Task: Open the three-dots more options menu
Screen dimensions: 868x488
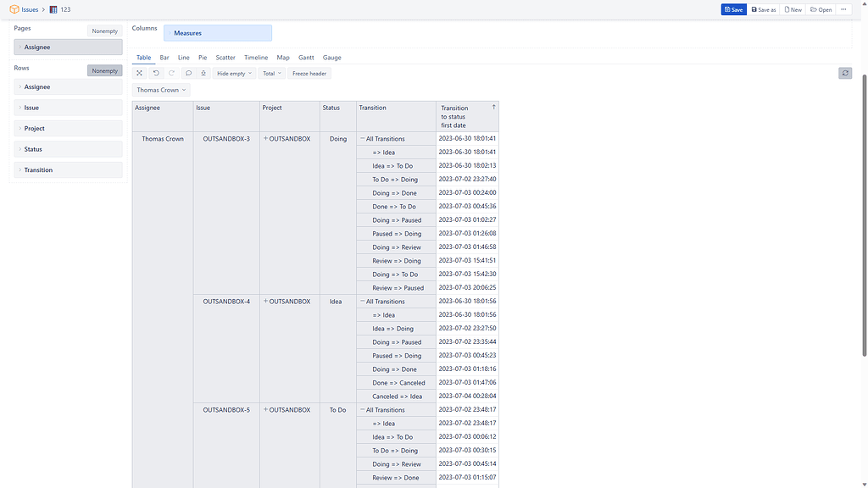Action: [844, 9]
